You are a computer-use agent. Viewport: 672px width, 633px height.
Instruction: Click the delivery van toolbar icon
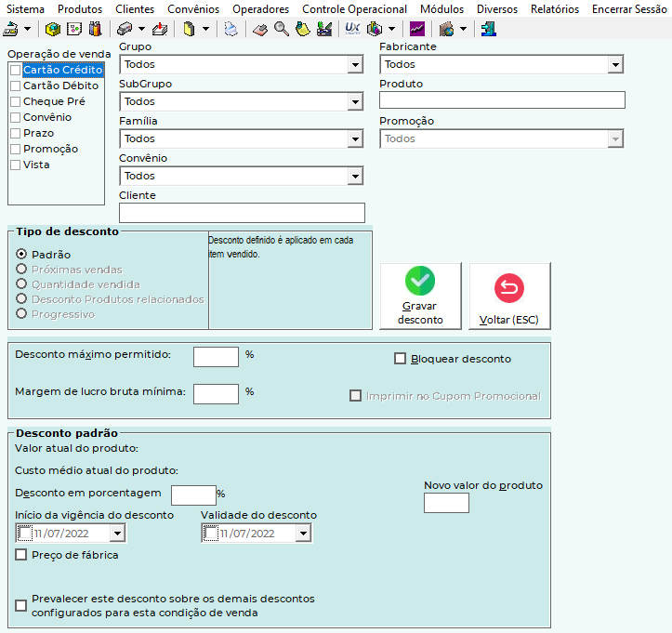(x=125, y=29)
